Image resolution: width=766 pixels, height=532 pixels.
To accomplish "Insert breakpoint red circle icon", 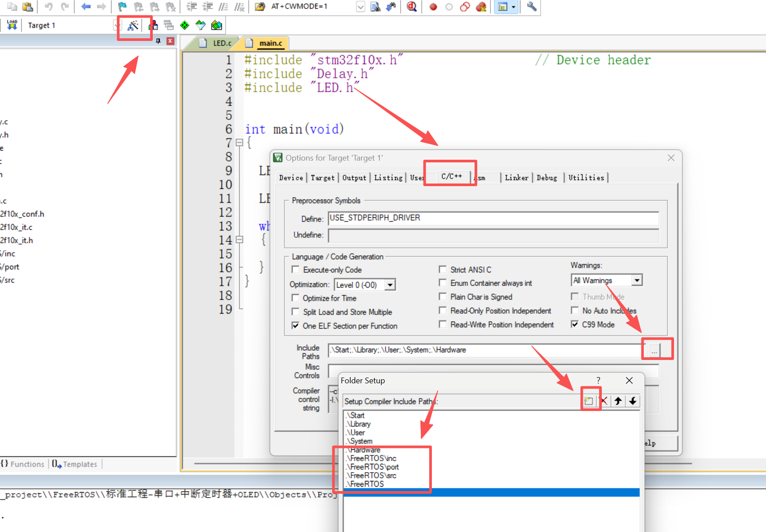I will coord(433,7).
